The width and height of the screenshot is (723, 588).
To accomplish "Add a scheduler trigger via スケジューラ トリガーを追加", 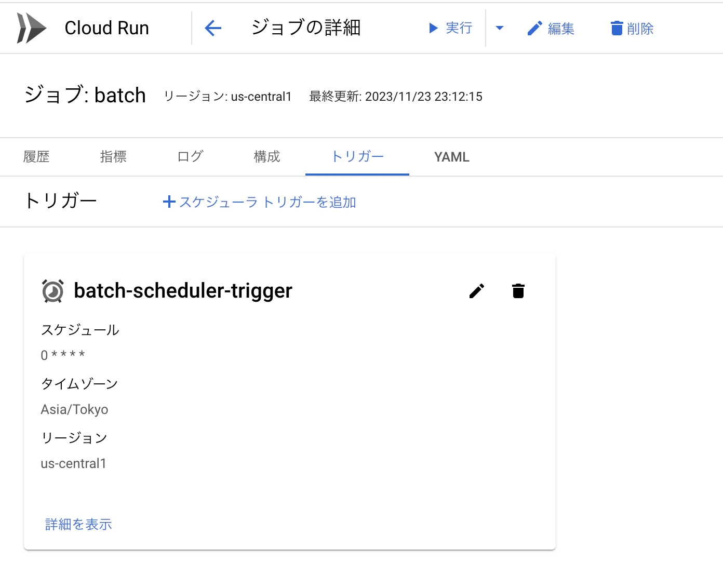I will pos(260,202).
